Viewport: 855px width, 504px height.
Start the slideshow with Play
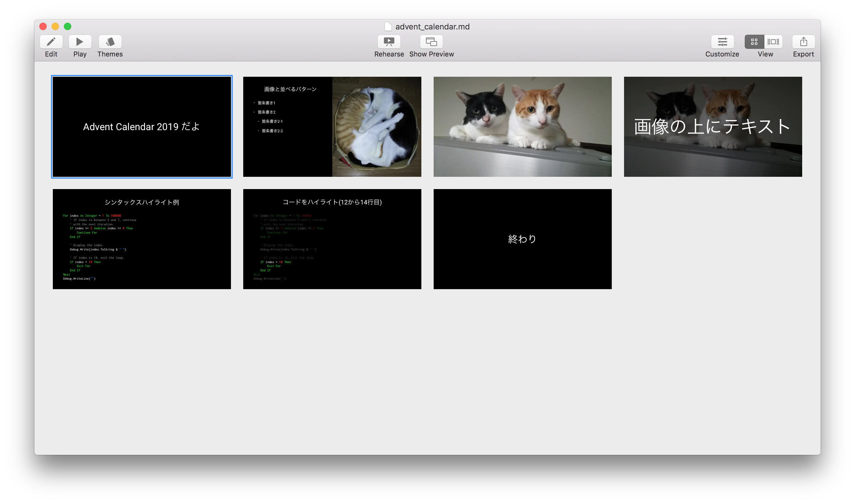coord(80,42)
